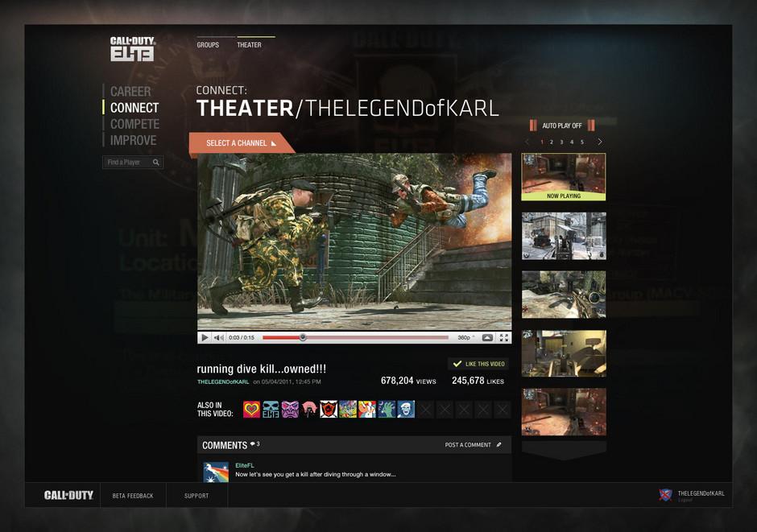Open the Select a Channel dropdown

pos(241,143)
